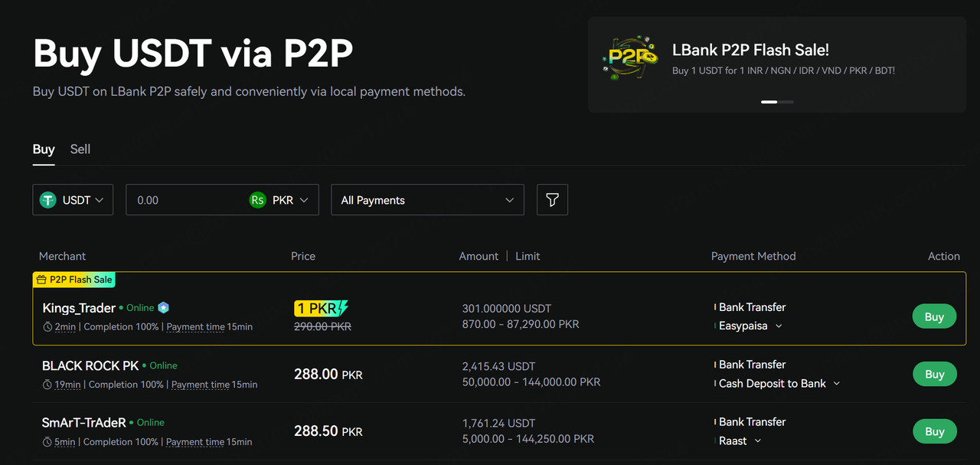The image size is (980, 465).
Task: Expand Cash Deposit to Bank chevron
Action: [836, 384]
